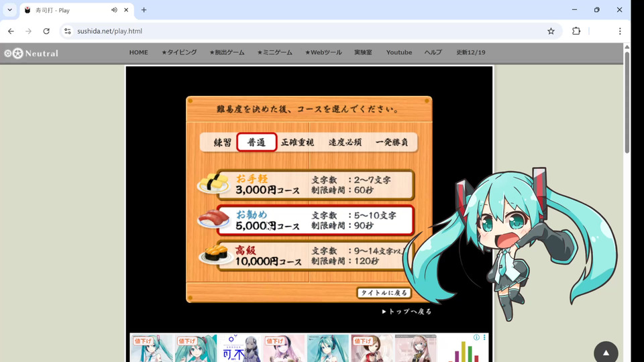Choose the お手軽 3,000円 course
This screenshot has height=362, width=644.
(x=315, y=185)
